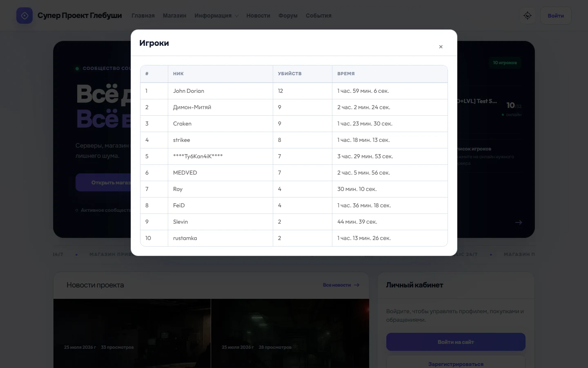Close the Игроки players dialog
This screenshot has width=588, height=368.
tap(441, 47)
